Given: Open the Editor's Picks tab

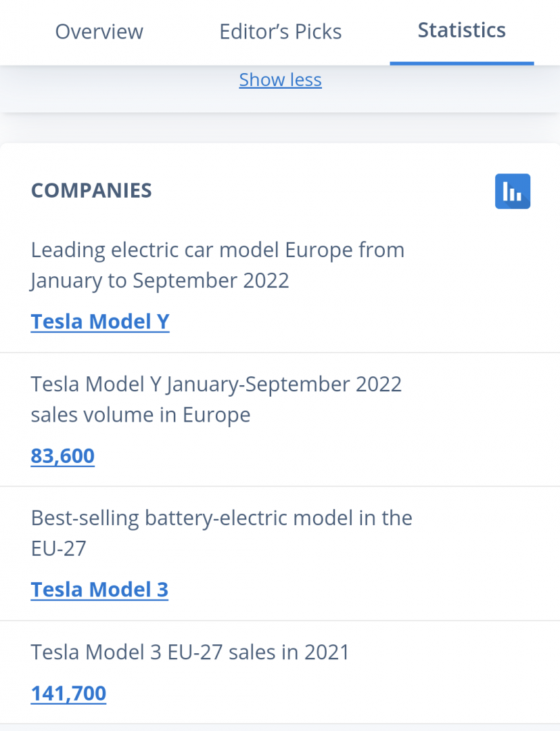Looking at the screenshot, I should [280, 32].
